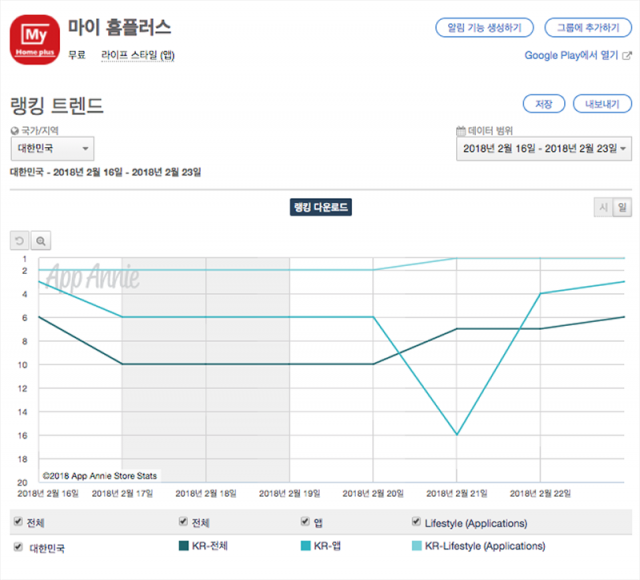This screenshot has height=580, width=640.
Task: Select the 랭킹 다운로드 tab
Action: [x=320, y=207]
